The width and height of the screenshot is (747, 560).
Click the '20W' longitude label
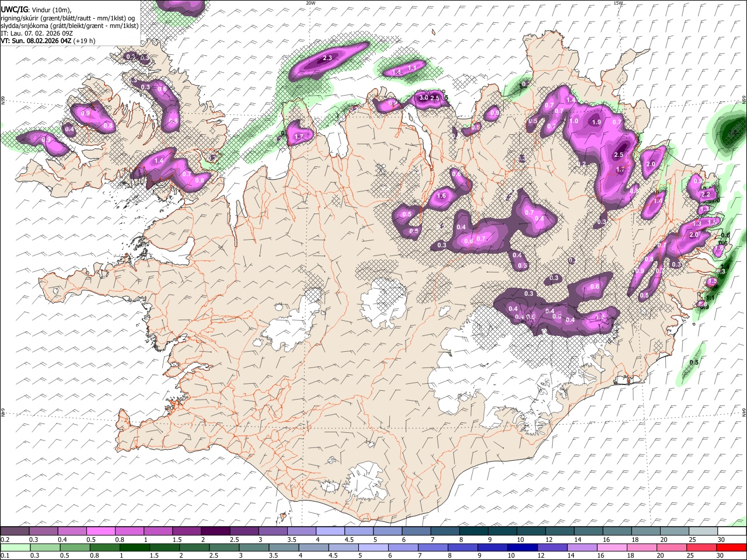tap(310, 3)
